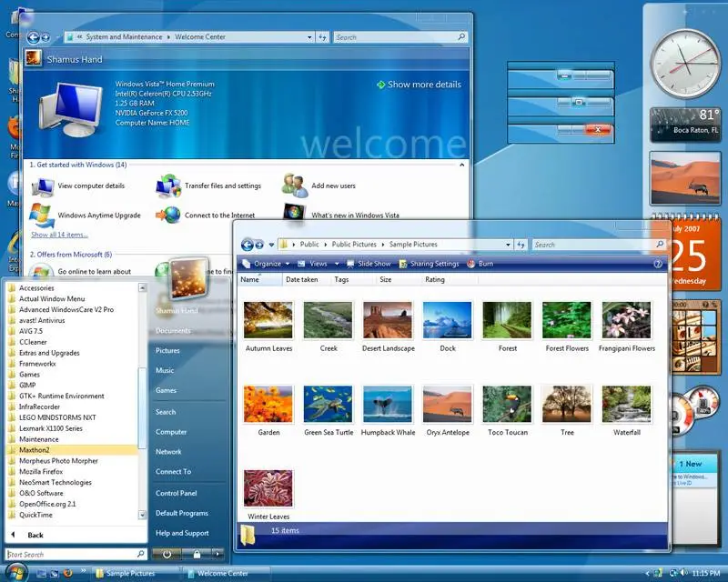This screenshot has width=728, height=582.
Task: Expand the Welcome Center address bar dropdown
Action: 309,37
